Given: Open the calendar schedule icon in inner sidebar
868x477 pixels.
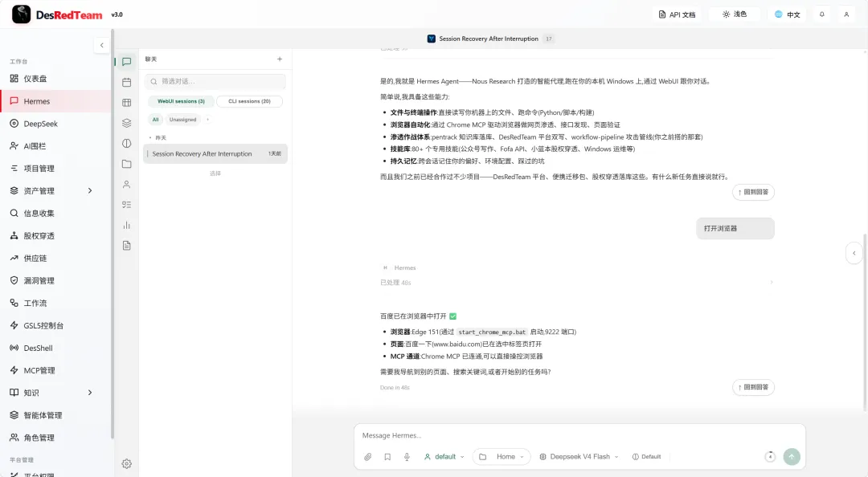Looking at the screenshot, I should 126,83.
